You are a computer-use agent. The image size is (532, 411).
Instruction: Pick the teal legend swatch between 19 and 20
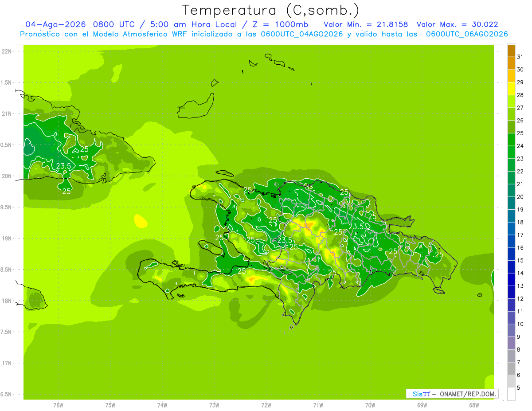point(511,203)
